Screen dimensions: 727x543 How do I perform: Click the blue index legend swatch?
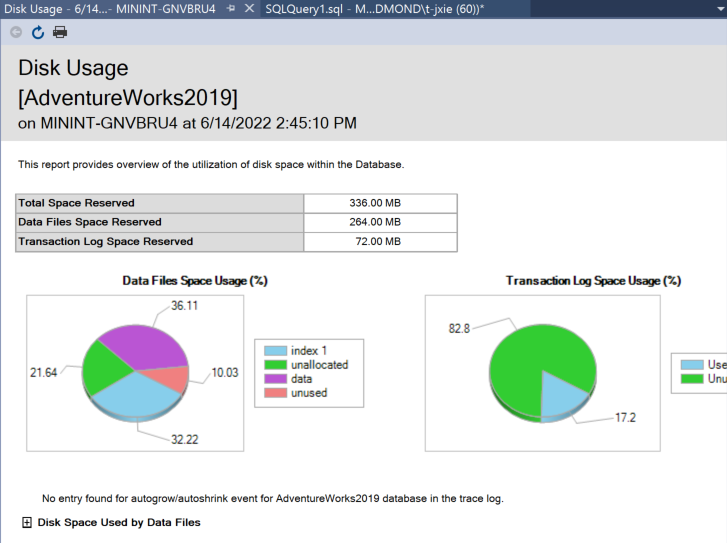coord(275,351)
